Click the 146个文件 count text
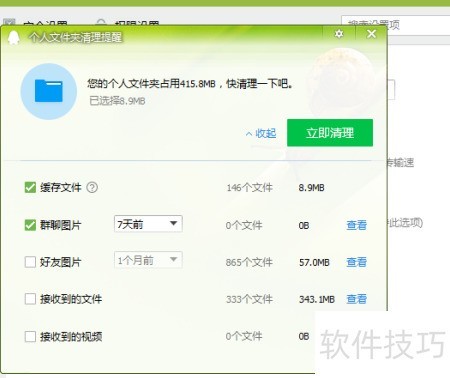Image resolution: width=450 pixels, height=378 pixels. tap(250, 188)
